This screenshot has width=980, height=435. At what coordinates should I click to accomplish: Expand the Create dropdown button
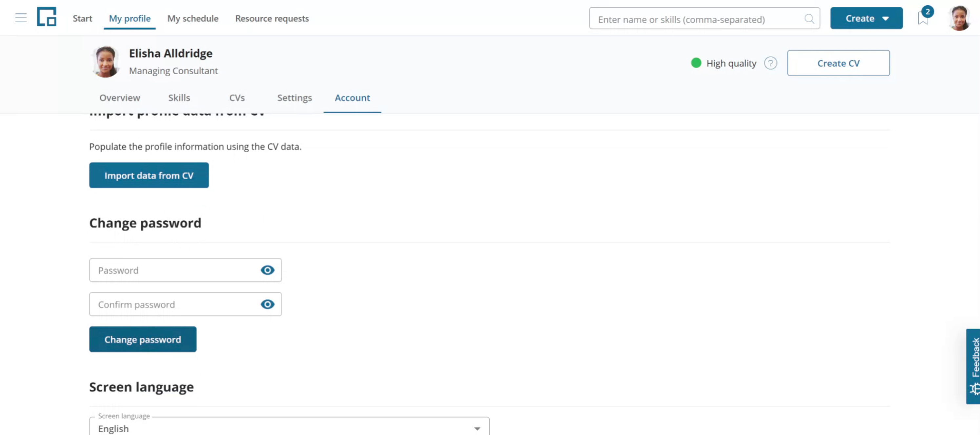pyautogui.click(x=866, y=18)
